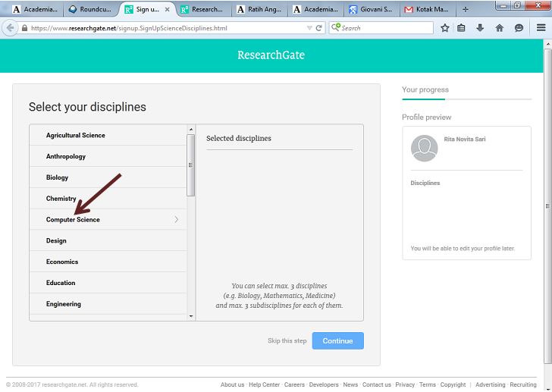Switch to the Ratih Ang... tab
Viewport: 552px width, 392px height.
259,10
